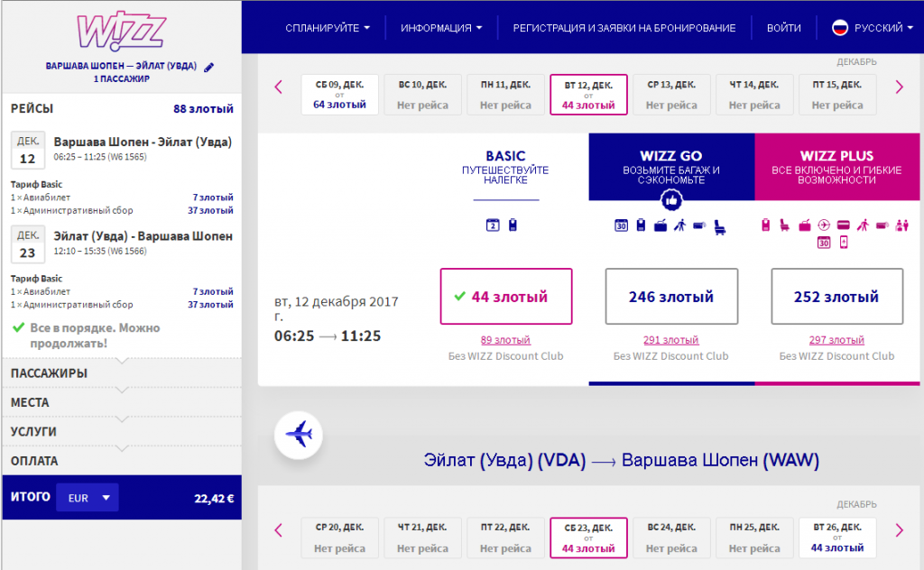924x570 pixels.
Task: Open Регистрация и заявки на бронирование
Action: 624,28
